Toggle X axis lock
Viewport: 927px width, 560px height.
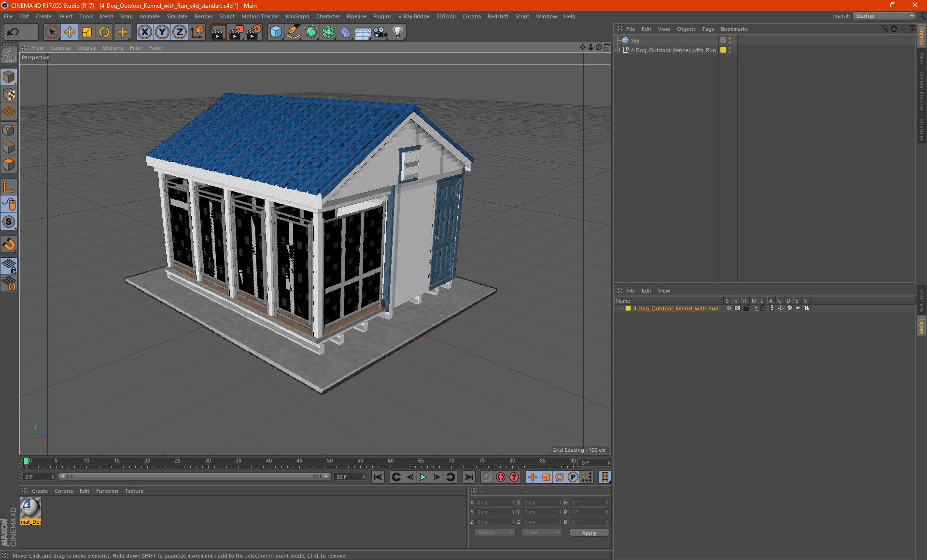[144, 32]
